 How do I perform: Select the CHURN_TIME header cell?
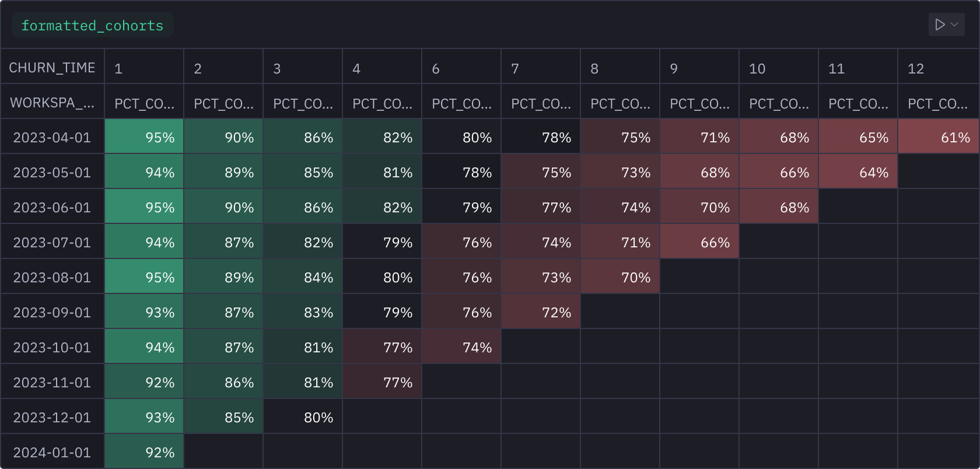coord(52,67)
